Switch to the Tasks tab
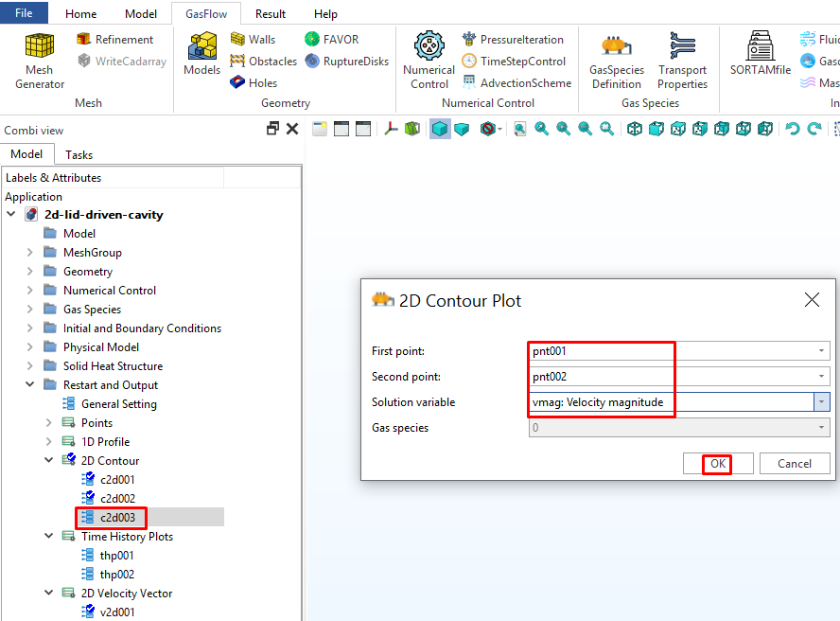This screenshot has height=621, width=840. coord(79,154)
